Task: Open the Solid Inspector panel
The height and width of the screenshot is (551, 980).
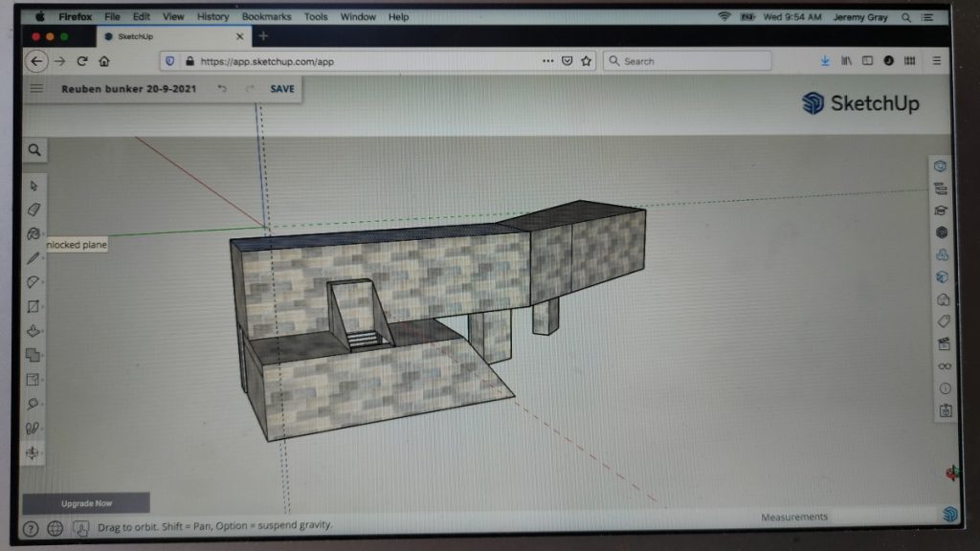Action: pos(946,410)
